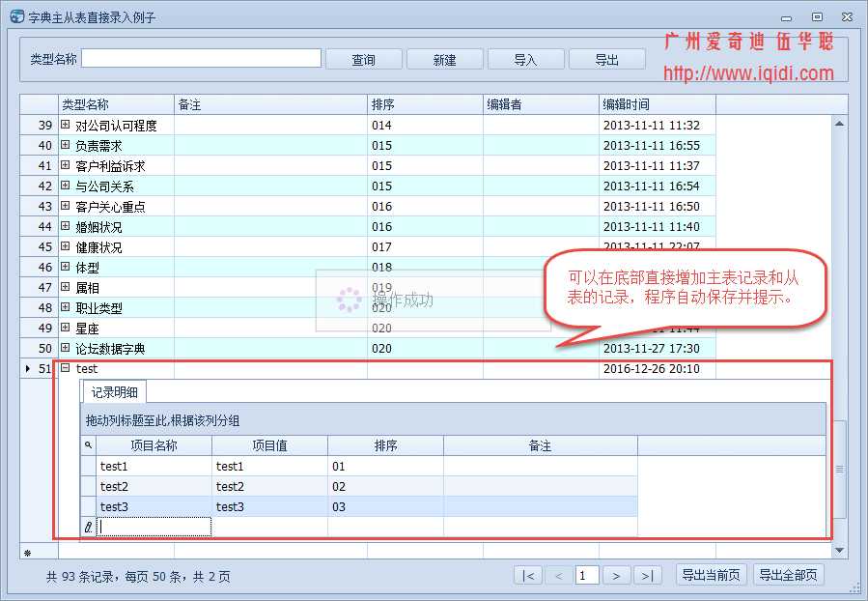Expand the 客户关心重点 row
This screenshot has width=868, height=601.
(x=66, y=206)
